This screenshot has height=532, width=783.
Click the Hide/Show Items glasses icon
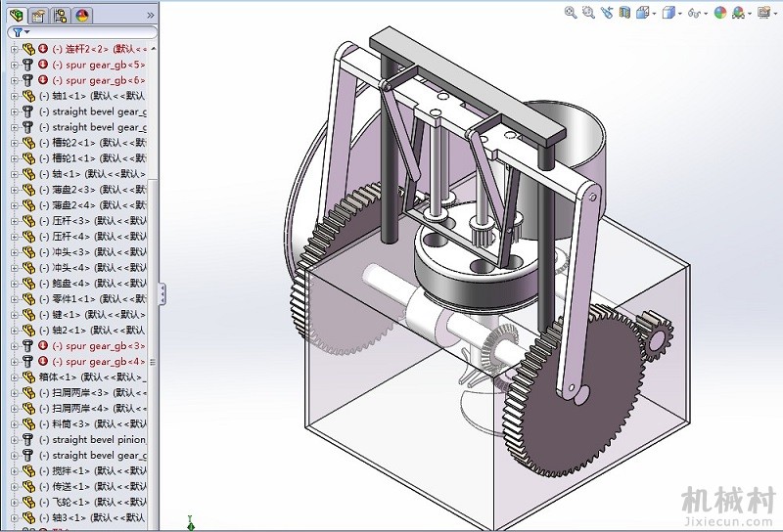[x=694, y=13]
